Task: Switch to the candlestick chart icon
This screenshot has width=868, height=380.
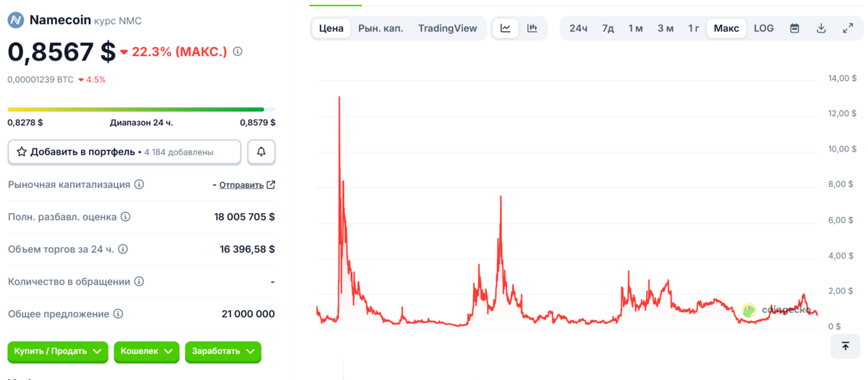Action: point(532,28)
